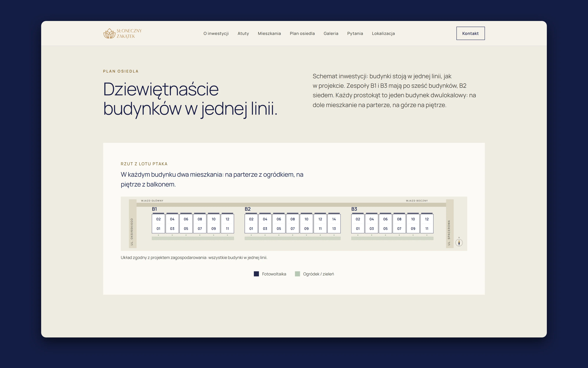Click Fotowoltaika legend color swatch
588x368 pixels.
(x=256, y=274)
